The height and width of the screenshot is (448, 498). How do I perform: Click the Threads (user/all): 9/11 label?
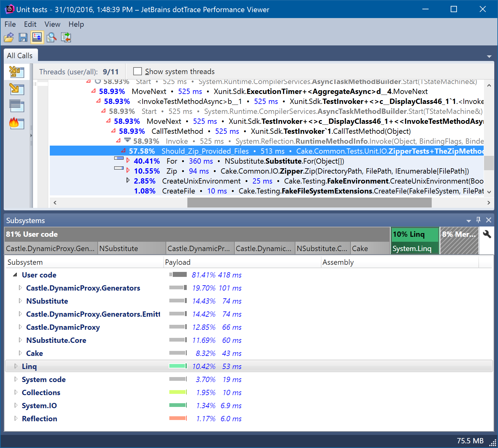pyautogui.click(x=79, y=72)
